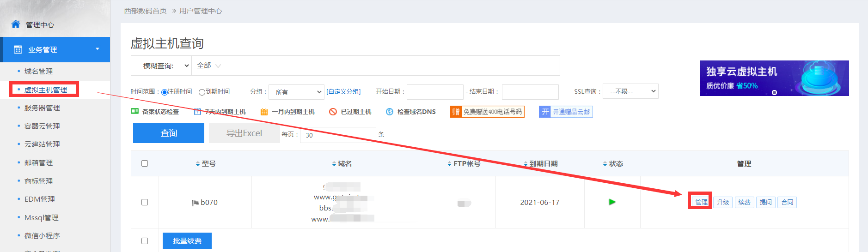Image resolution: width=868 pixels, height=252 pixels.
Task: Check the b070 host row checkbox
Action: coord(145,202)
